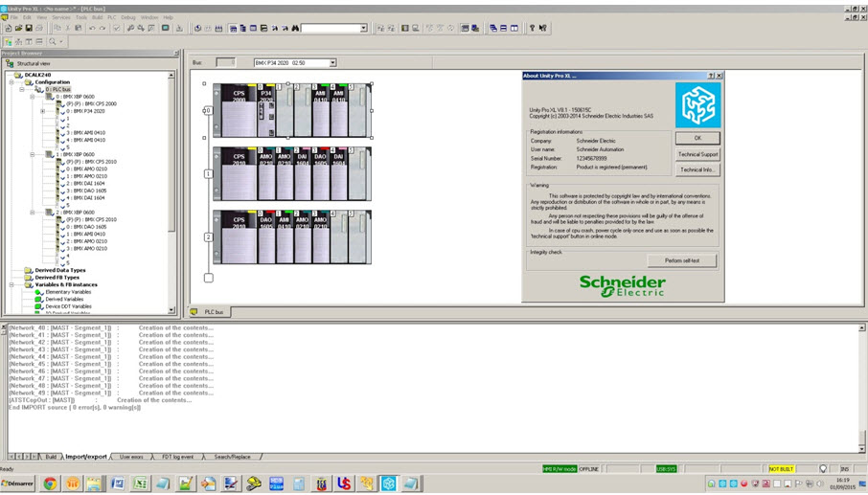Open the Edit menu
868x495 pixels.
coord(27,17)
